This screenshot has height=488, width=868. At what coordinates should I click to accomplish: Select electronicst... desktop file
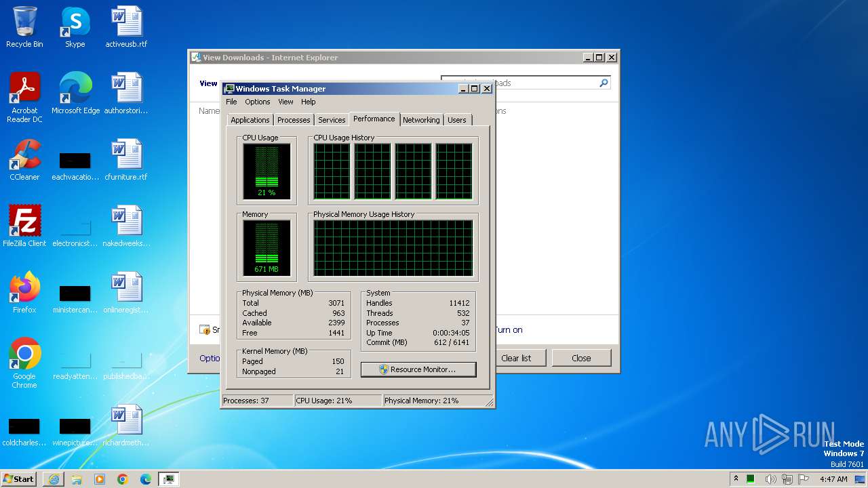75,233
